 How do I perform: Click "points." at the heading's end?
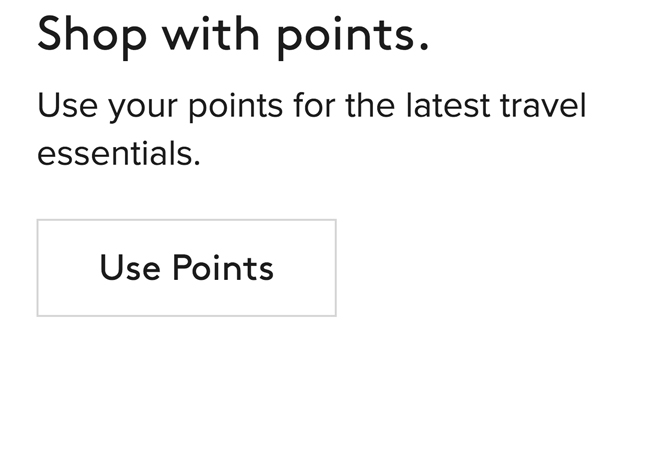click(351, 36)
